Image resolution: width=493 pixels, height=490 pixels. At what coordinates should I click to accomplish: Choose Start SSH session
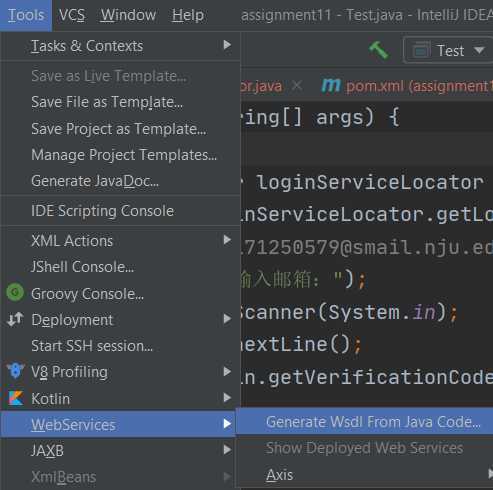(120, 346)
